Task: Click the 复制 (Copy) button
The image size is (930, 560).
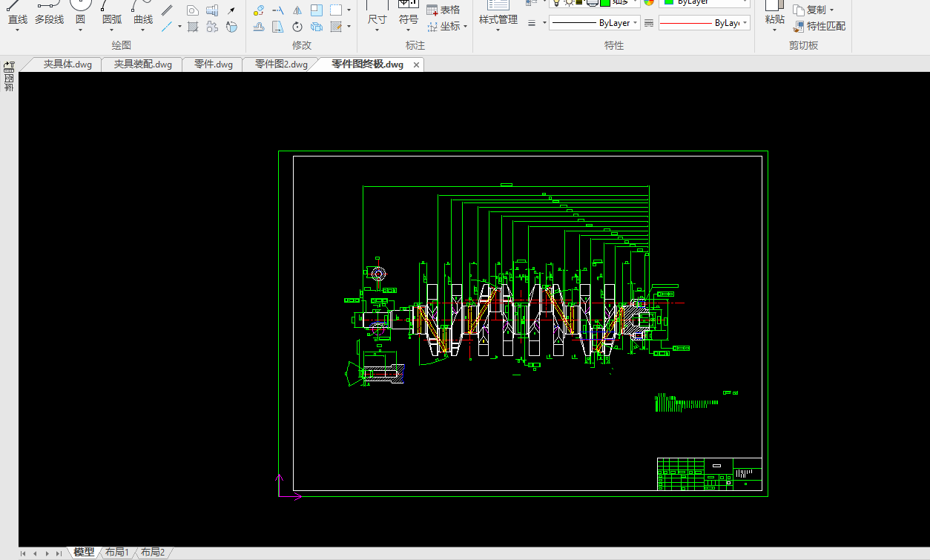Action: tap(814, 10)
